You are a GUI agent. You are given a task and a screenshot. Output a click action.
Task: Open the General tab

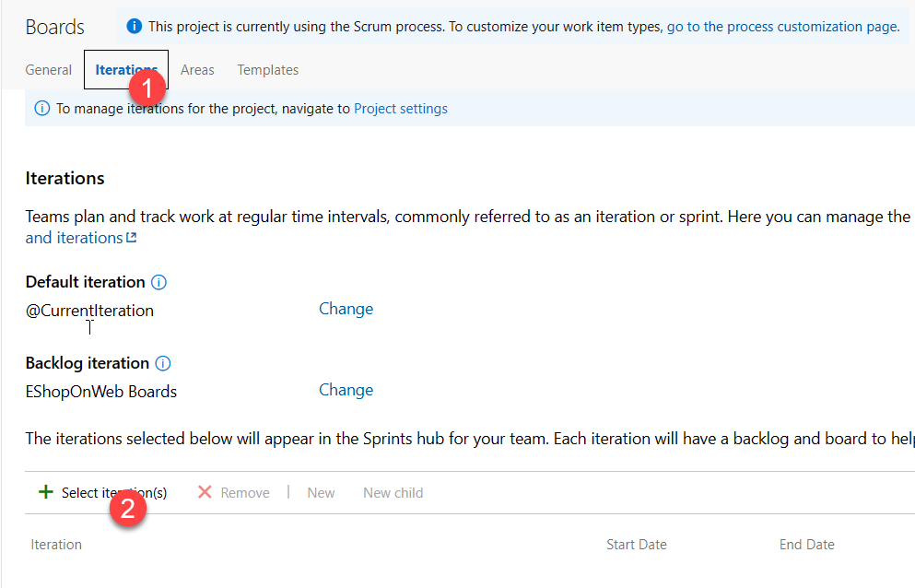(x=49, y=70)
